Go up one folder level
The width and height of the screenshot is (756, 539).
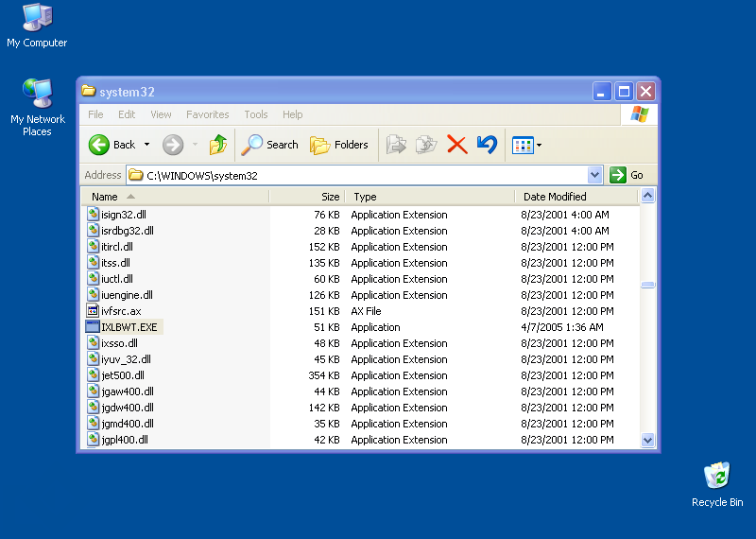tap(218, 145)
